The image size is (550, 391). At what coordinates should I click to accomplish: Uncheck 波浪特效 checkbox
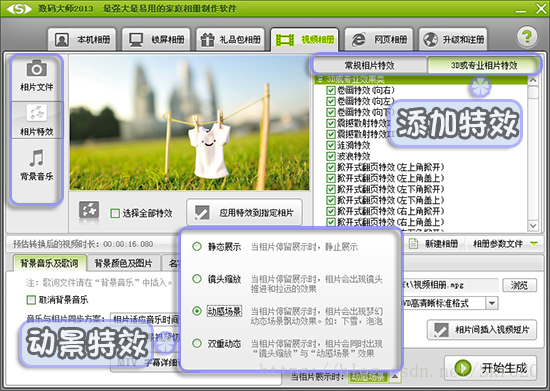point(330,156)
